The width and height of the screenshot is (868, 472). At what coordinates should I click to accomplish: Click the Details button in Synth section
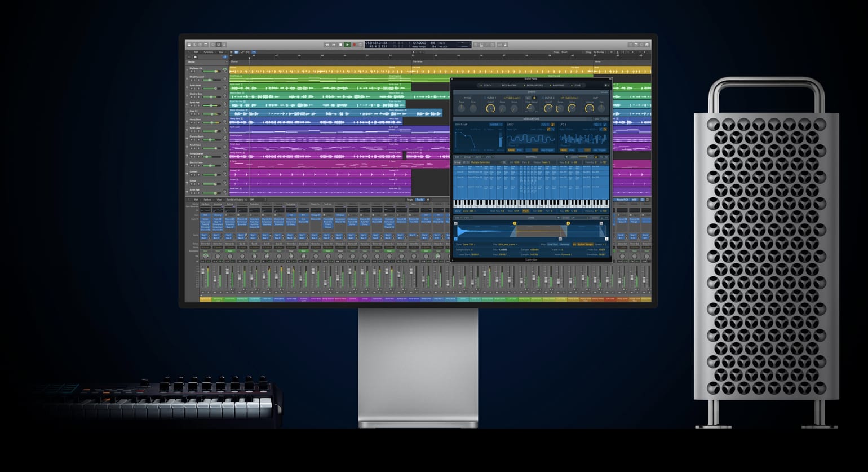click(604, 92)
